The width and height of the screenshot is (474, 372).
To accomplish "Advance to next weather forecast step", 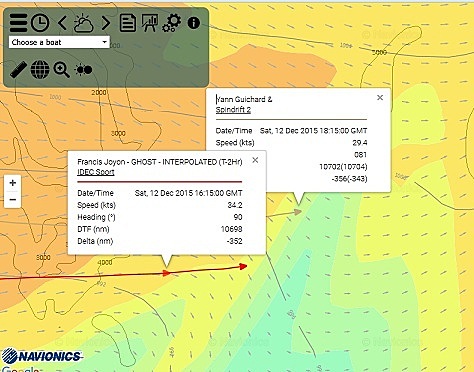I will click(106, 23).
